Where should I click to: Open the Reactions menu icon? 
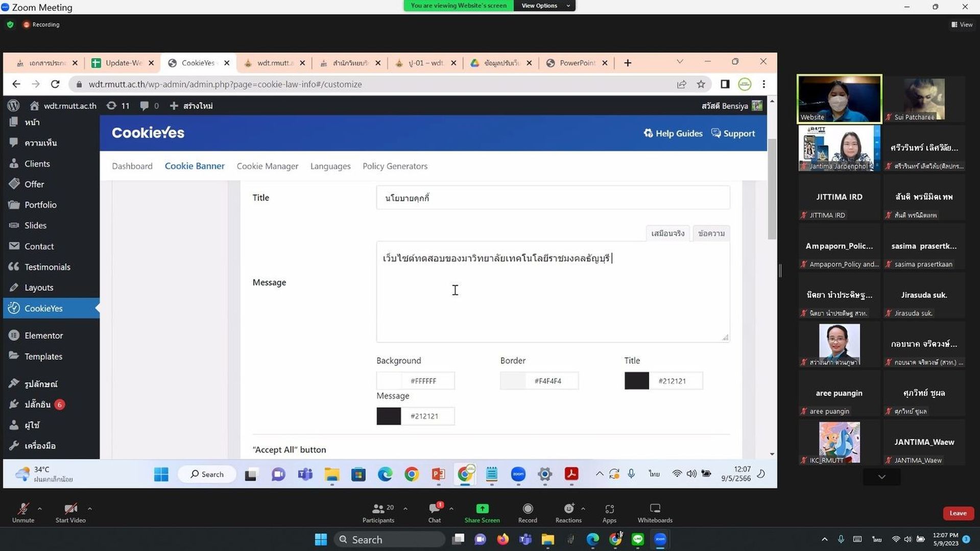568,509
